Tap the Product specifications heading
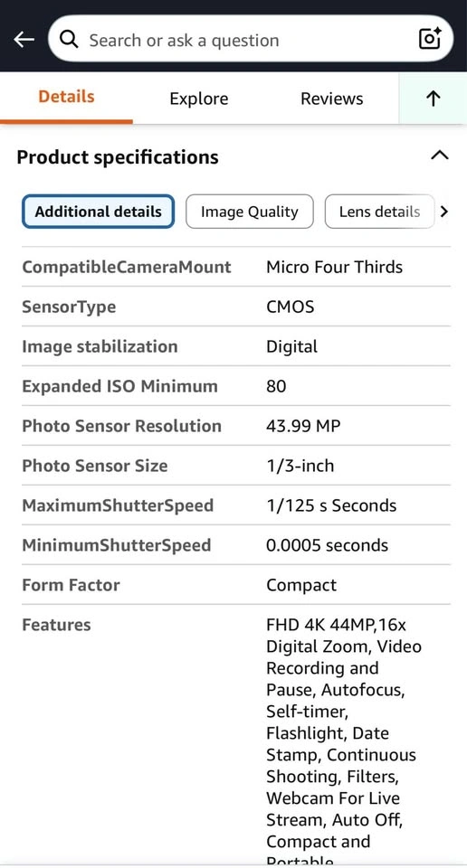This screenshot has width=467, height=868. [118, 157]
